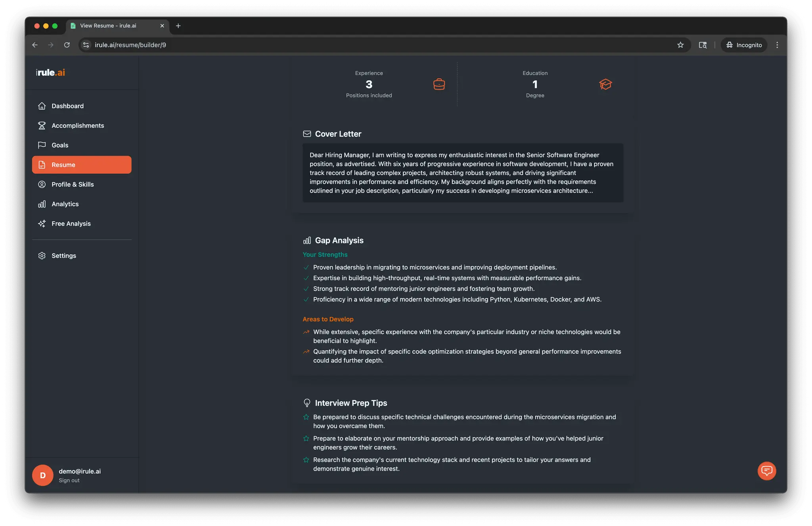Click the cover letter text box

point(463,173)
